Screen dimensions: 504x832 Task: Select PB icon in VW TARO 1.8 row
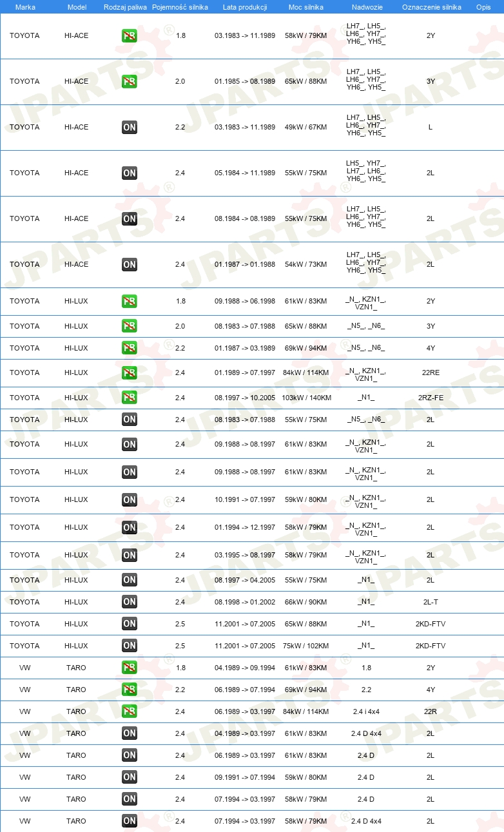click(x=130, y=668)
